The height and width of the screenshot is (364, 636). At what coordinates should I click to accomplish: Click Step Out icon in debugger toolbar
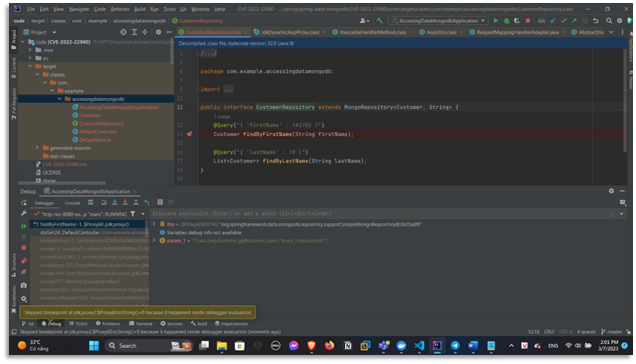[136, 202]
